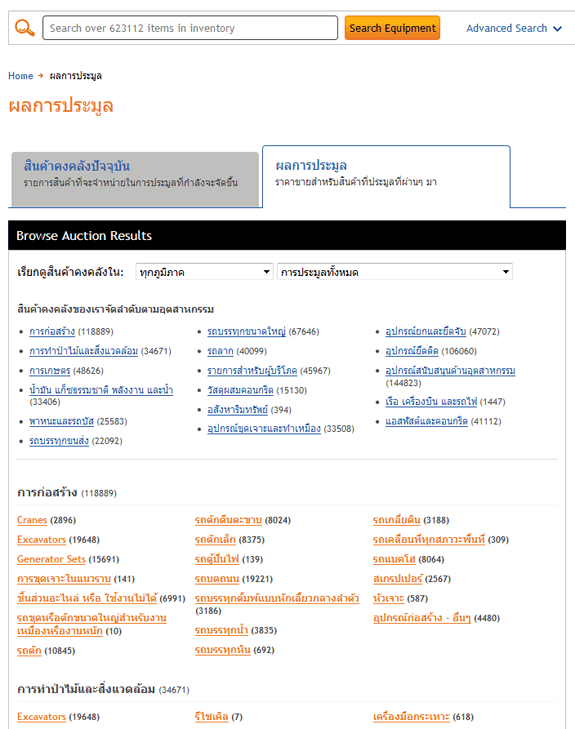Open the การก่อสร้าง industry link
This screenshot has height=729, width=575.
coord(52,331)
